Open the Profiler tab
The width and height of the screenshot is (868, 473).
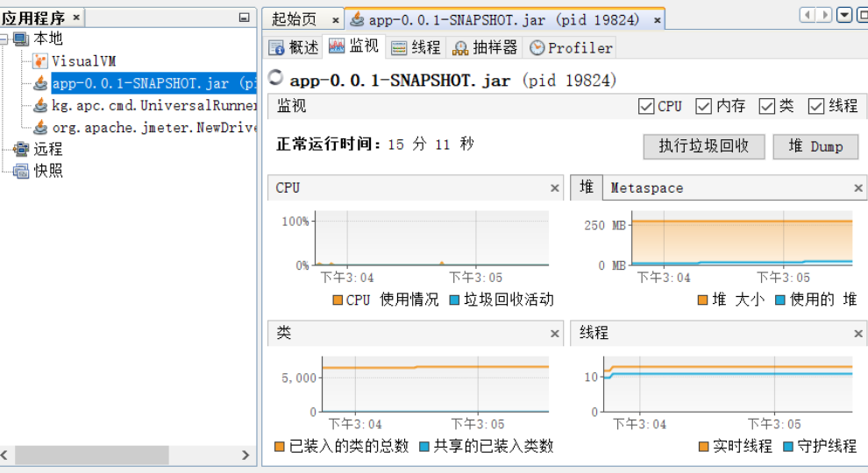571,48
